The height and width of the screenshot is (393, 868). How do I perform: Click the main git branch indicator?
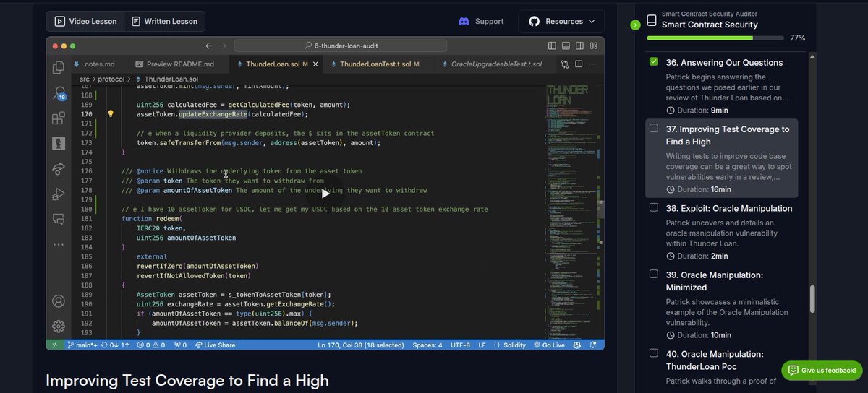point(82,345)
